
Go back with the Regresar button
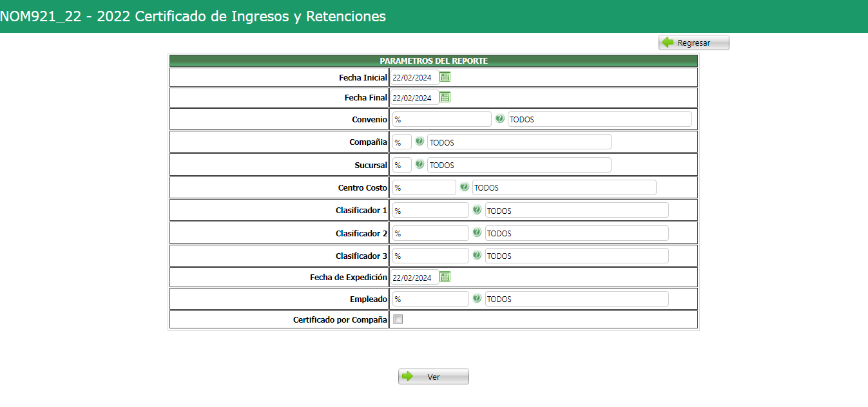pyautogui.click(x=694, y=43)
